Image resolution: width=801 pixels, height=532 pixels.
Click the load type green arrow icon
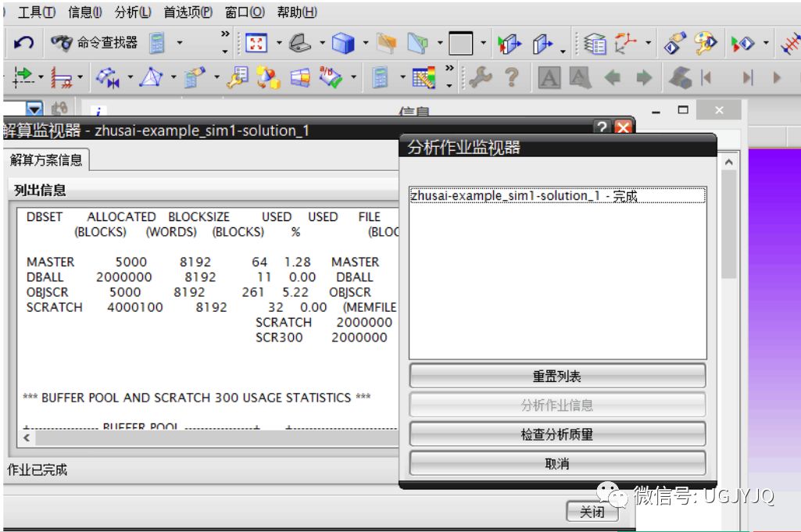tap(23, 77)
